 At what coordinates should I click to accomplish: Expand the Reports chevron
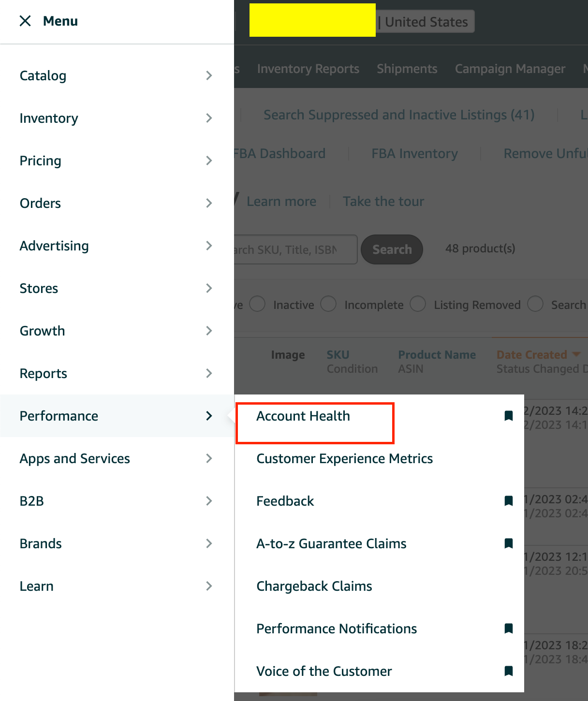tap(209, 373)
